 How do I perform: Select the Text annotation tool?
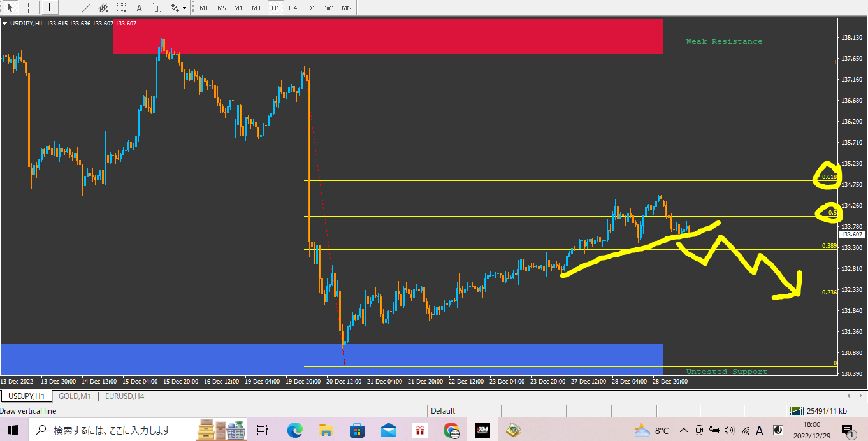coord(138,7)
